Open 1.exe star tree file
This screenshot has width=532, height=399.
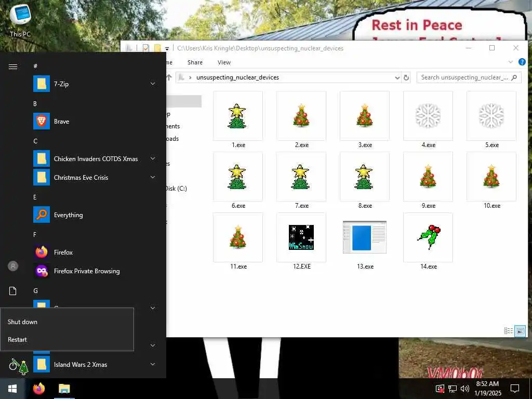[237, 116]
